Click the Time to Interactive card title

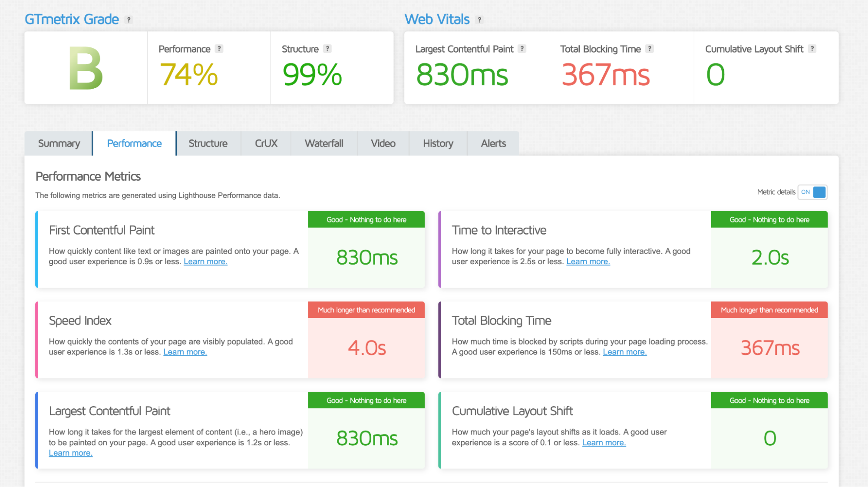tap(499, 230)
